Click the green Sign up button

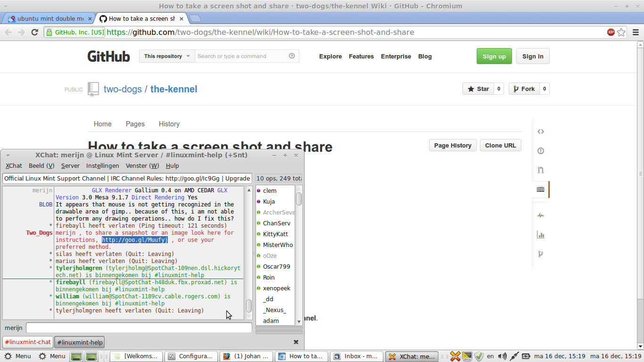click(494, 56)
